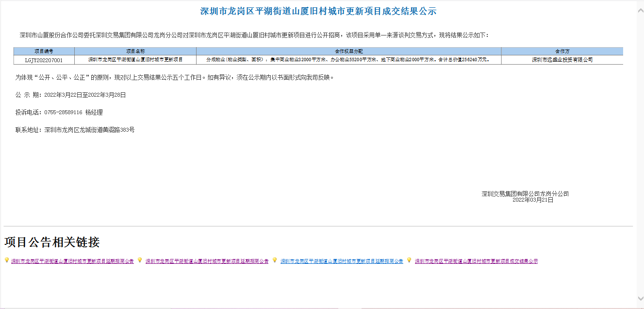Click the lightbulb icon before the first link
This screenshot has height=309, width=644.
point(6,260)
